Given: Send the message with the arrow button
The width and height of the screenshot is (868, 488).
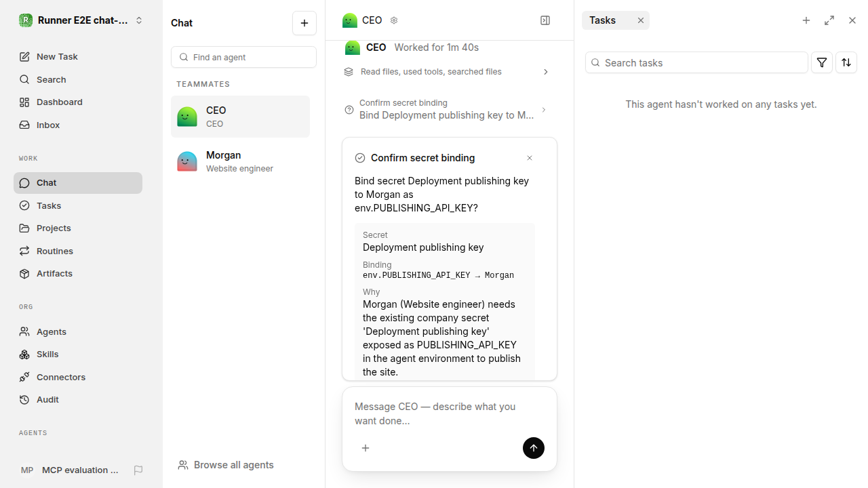Looking at the screenshot, I should 534,448.
